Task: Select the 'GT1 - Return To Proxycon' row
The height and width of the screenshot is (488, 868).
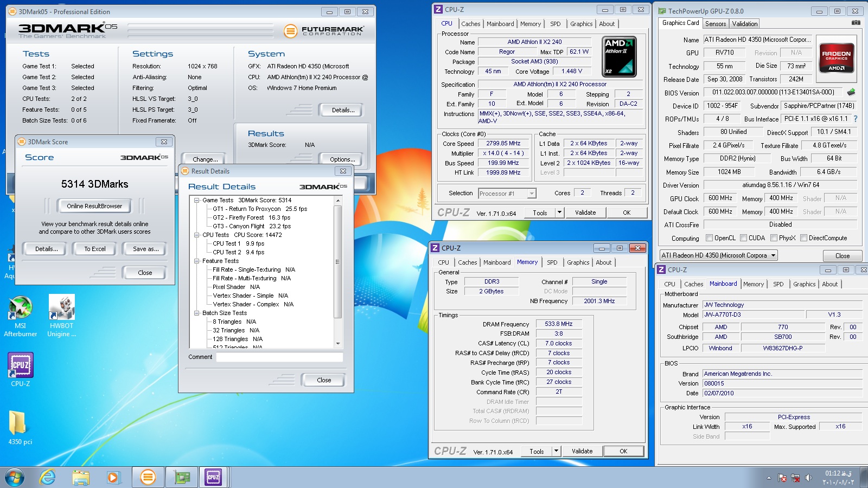Action: 260,209
